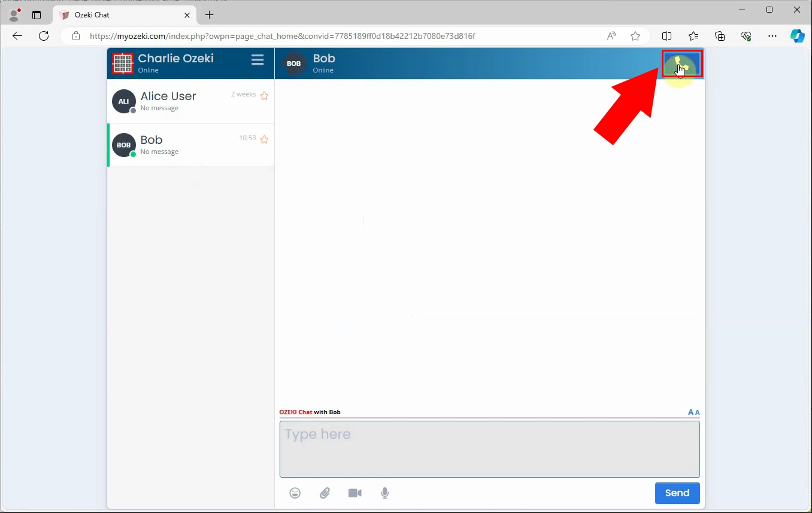Select the Bob conversation in the list

(x=190, y=145)
